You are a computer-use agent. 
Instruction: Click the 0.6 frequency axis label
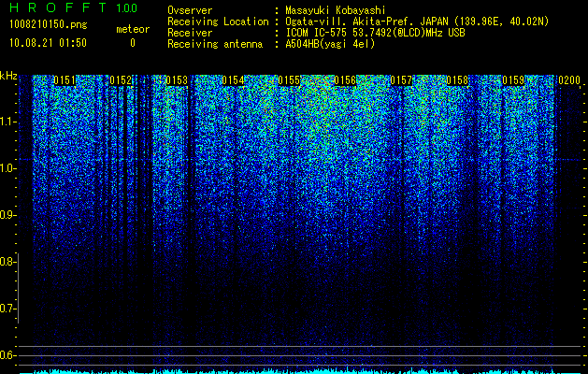7,355
